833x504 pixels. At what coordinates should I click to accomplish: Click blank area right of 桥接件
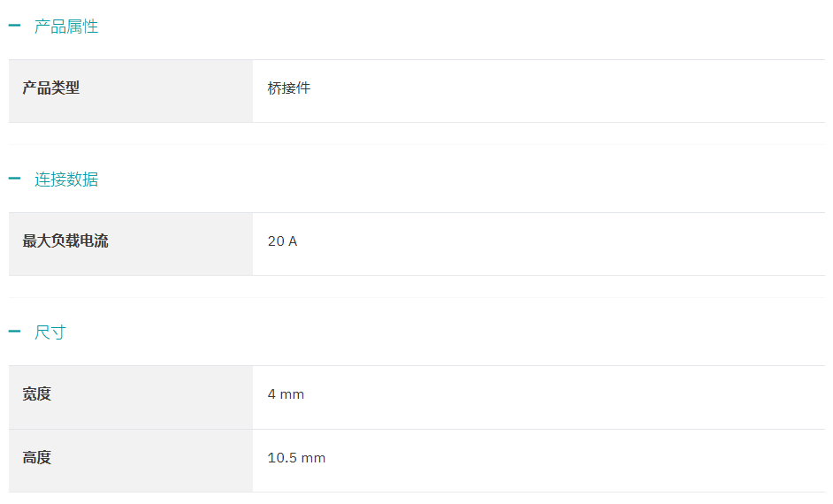pos(568,91)
